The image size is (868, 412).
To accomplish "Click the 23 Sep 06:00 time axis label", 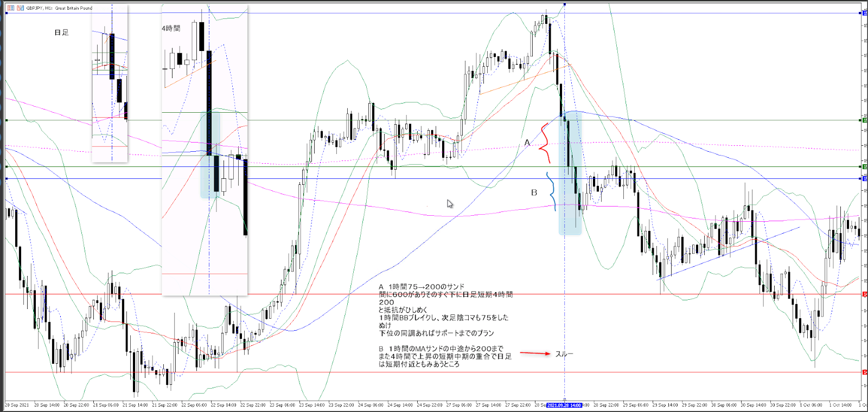I will click(x=282, y=405).
